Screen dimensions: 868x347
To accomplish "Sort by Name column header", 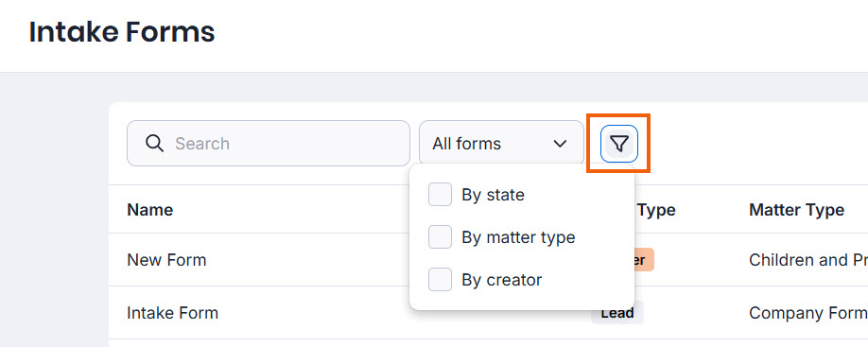I will pos(150,210).
